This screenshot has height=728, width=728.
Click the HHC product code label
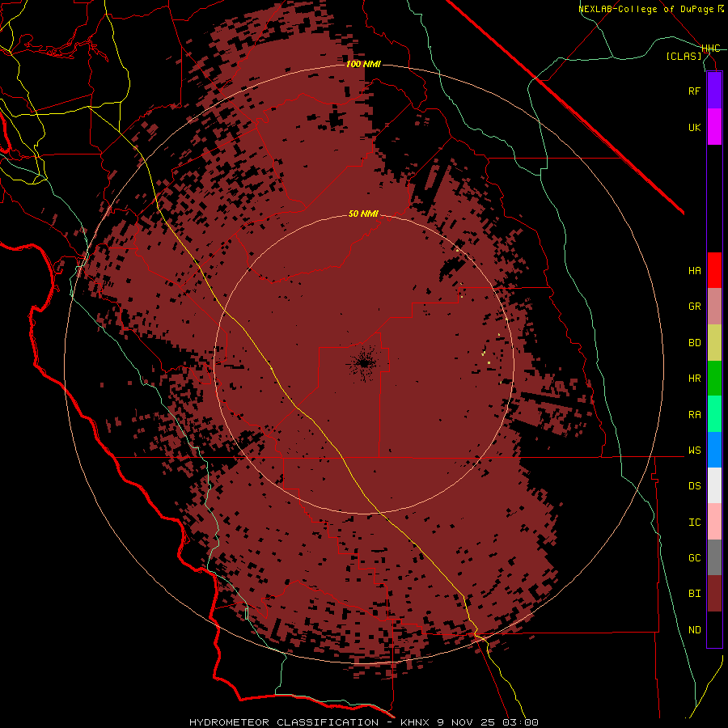711,49
